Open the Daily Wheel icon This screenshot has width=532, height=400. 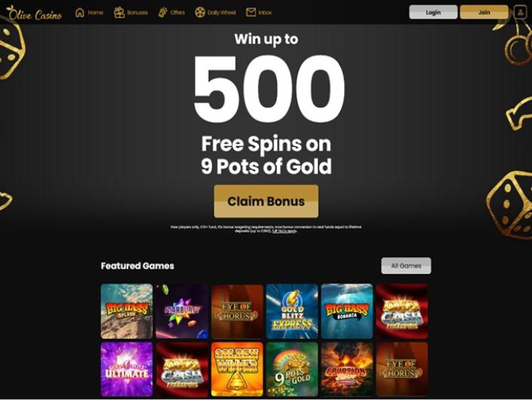tap(200, 13)
